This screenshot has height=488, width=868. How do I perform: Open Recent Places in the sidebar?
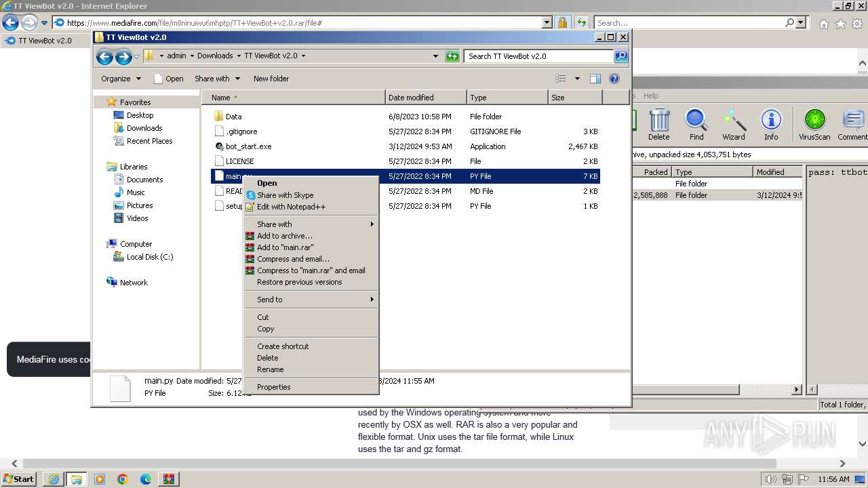[149, 141]
